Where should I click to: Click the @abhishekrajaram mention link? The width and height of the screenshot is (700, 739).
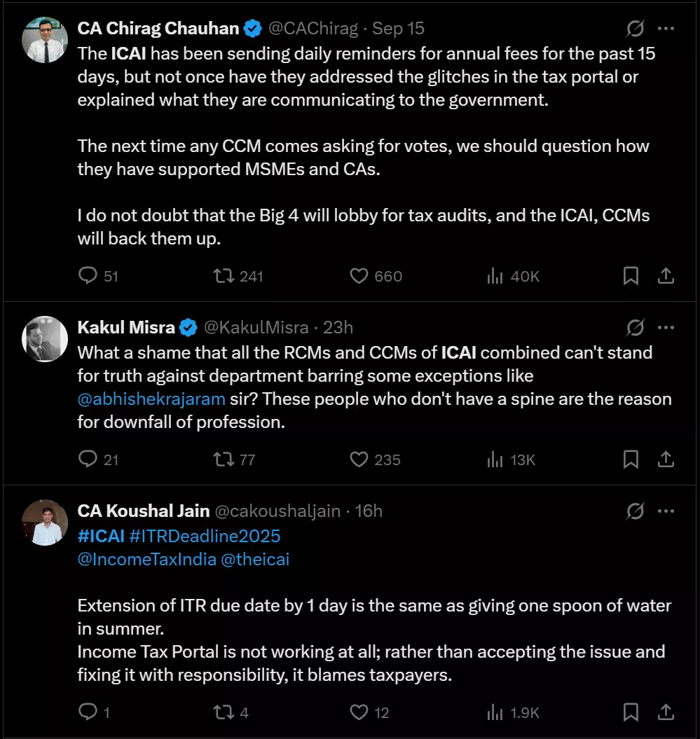[x=151, y=399]
